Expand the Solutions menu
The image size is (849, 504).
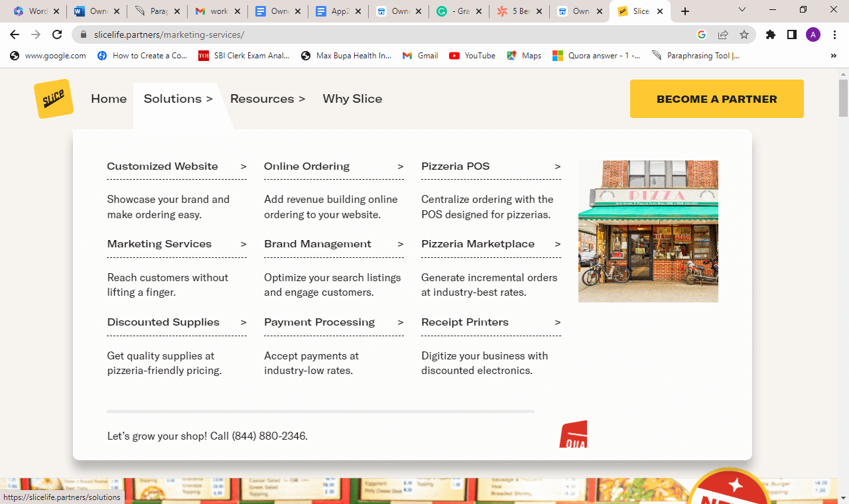pos(178,99)
